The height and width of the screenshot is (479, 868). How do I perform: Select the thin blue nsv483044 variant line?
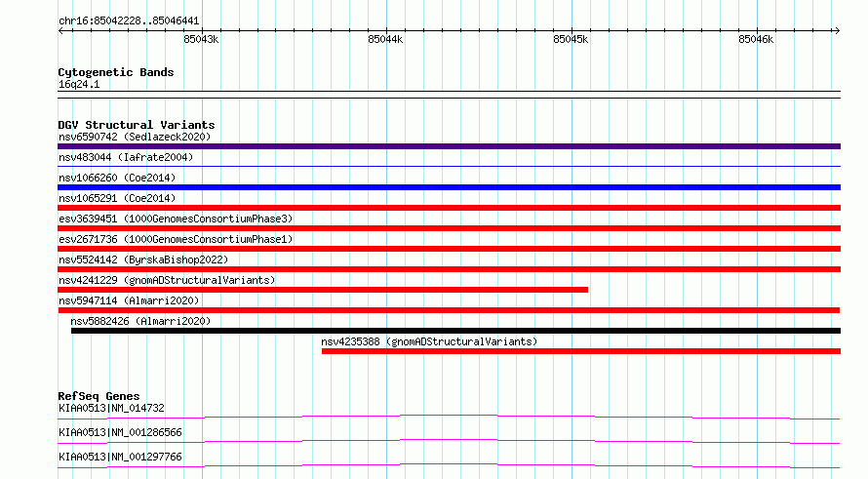[449, 166]
